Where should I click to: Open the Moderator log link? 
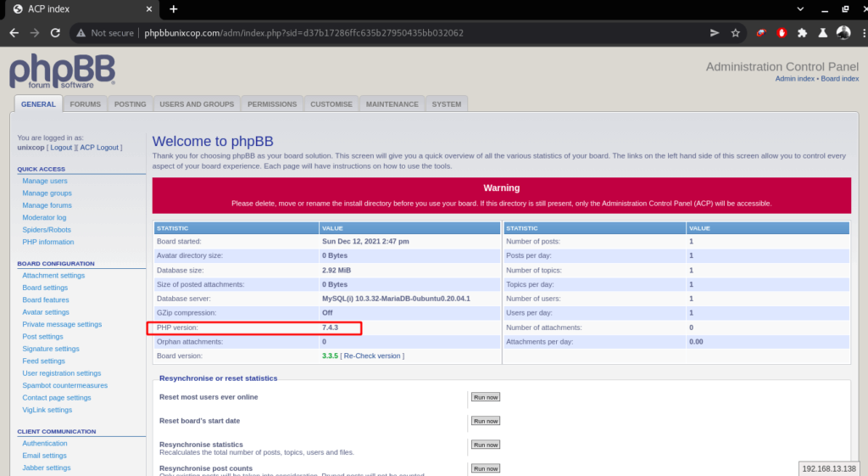point(44,217)
